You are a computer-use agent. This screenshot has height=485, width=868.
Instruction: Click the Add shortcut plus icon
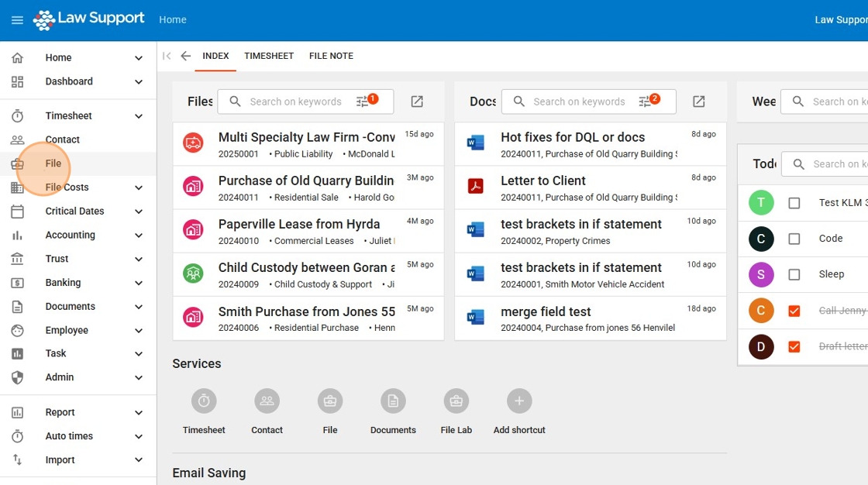click(519, 401)
